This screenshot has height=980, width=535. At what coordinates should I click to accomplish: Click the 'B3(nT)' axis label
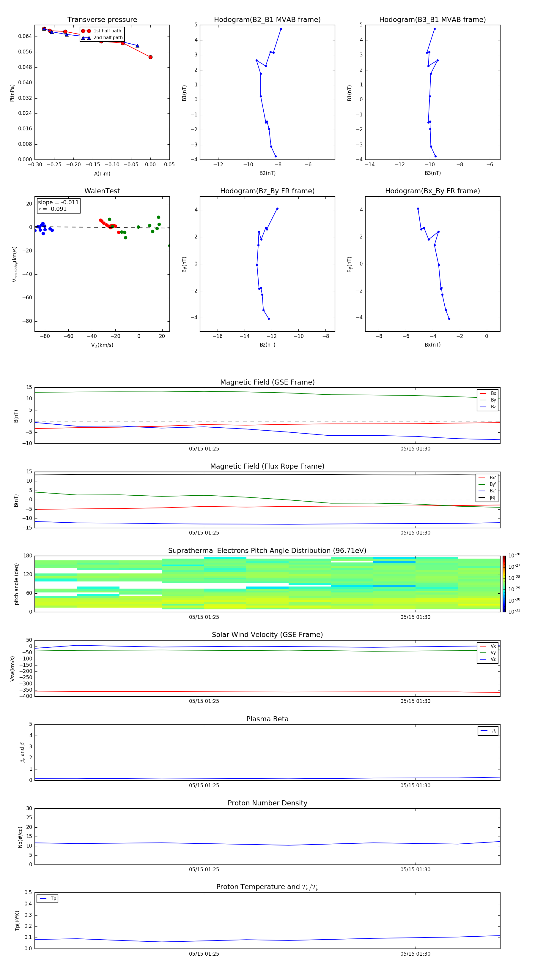click(432, 173)
